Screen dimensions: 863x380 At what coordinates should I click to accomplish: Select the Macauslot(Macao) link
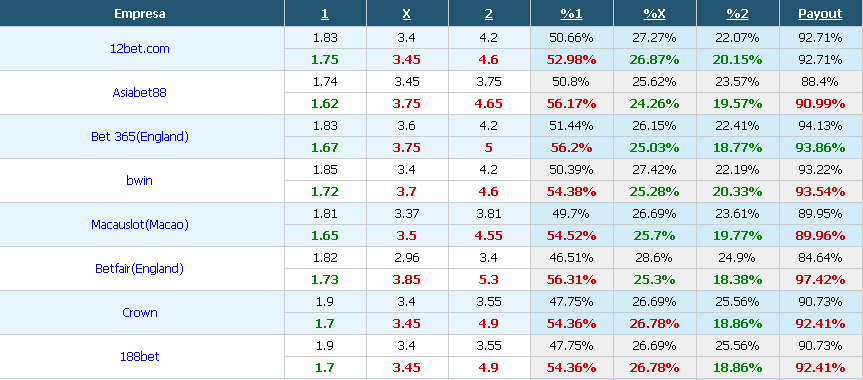point(140,225)
